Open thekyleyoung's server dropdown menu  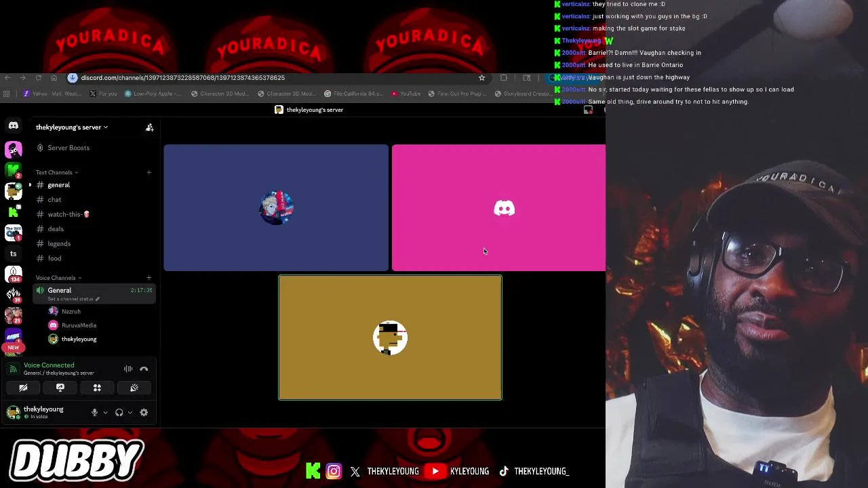[x=72, y=127]
